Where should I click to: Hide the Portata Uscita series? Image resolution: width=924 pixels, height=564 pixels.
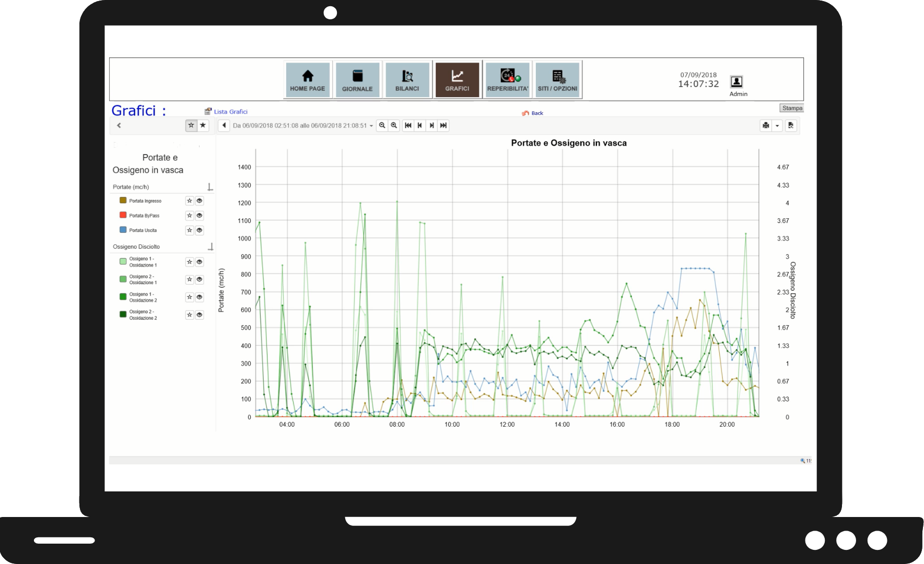tap(200, 230)
